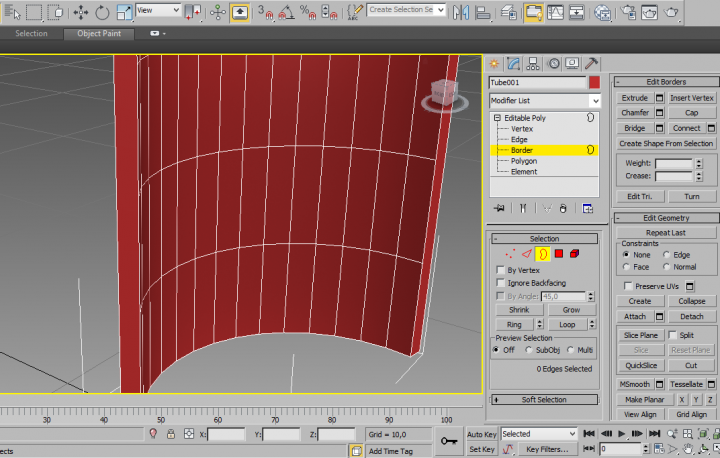
Task: Check Ignore Backfacing option
Action: pyautogui.click(x=501, y=283)
